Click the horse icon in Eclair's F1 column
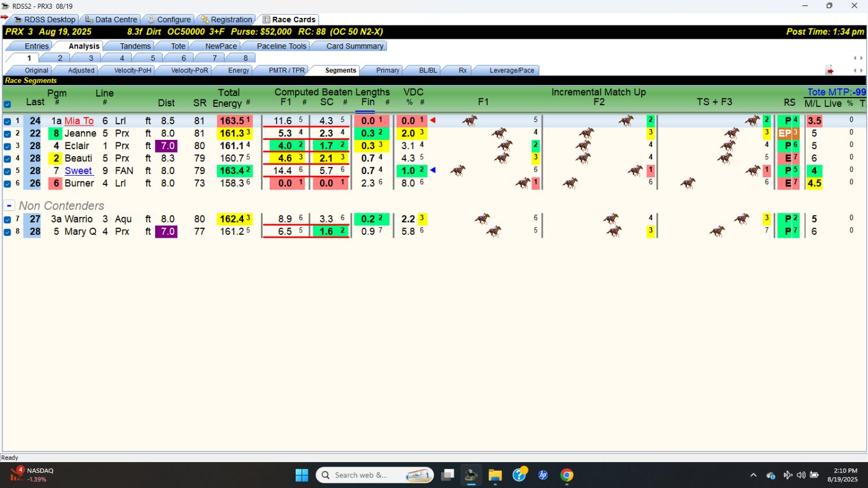Viewport: 868px width, 488px height. [x=505, y=146]
